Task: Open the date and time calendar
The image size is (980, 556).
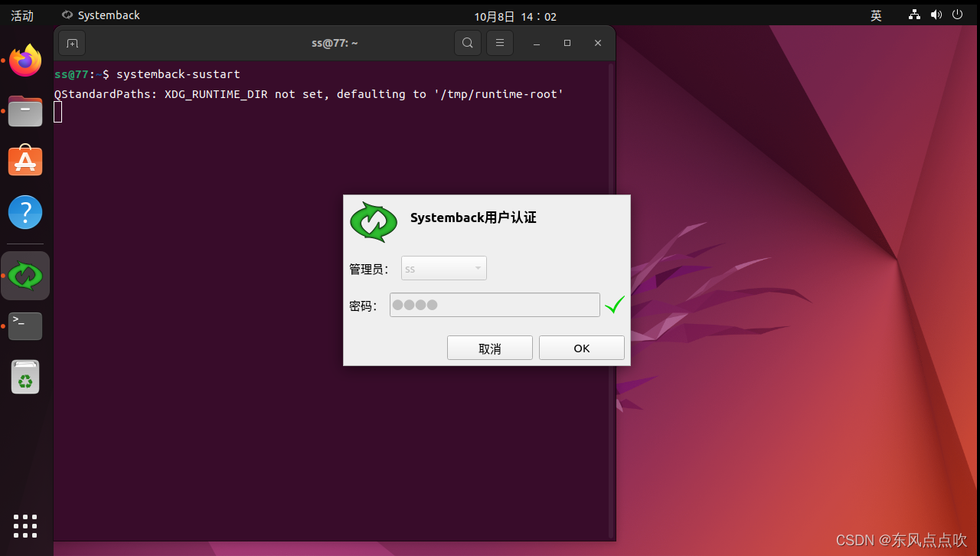Action: pyautogui.click(x=515, y=15)
